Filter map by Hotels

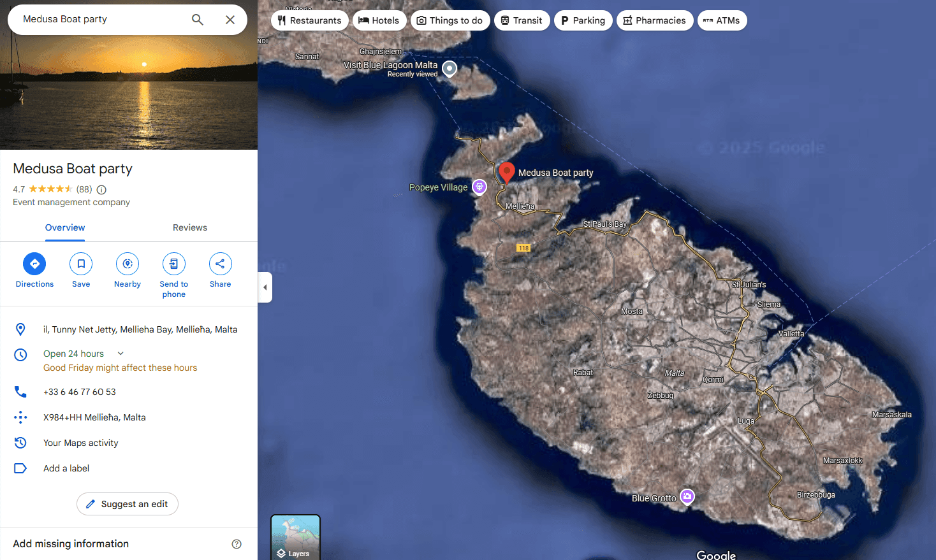(379, 20)
